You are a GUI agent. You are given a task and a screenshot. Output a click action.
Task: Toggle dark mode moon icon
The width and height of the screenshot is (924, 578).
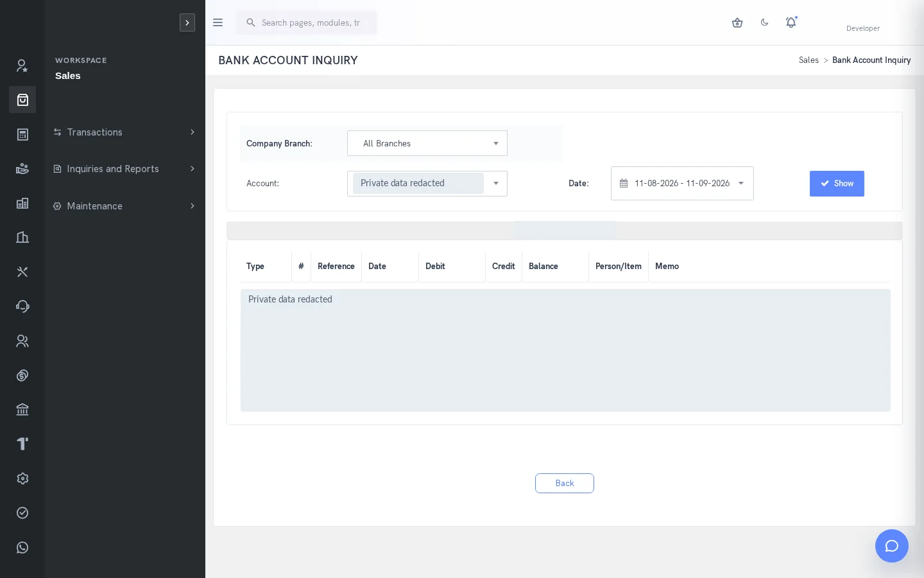(x=764, y=22)
